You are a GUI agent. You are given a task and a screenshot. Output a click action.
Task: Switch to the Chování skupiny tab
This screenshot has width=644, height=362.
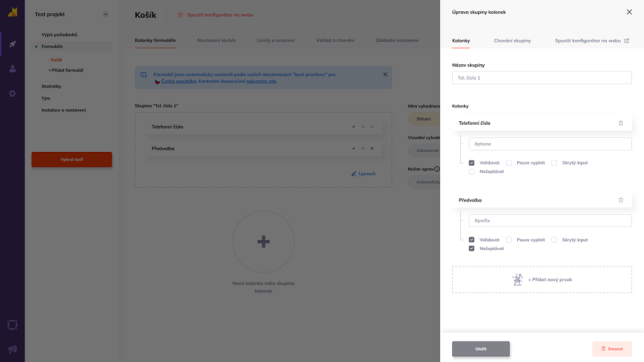tap(512, 40)
